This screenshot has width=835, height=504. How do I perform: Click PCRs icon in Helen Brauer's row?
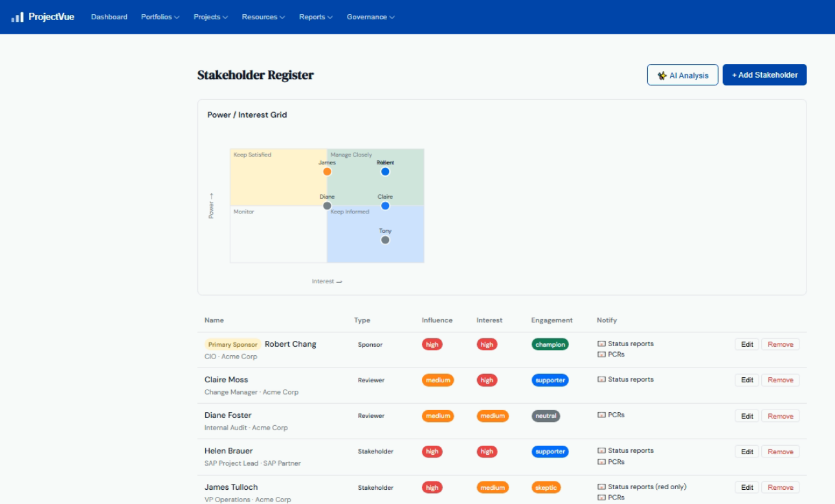tap(601, 462)
